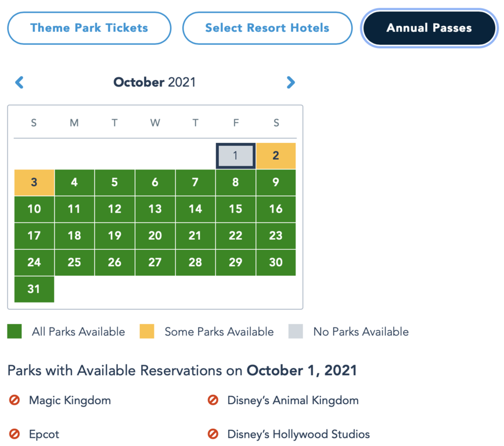The height and width of the screenshot is (446, 504).
Task: Select October 2 on the calendar
Action: 276,156
